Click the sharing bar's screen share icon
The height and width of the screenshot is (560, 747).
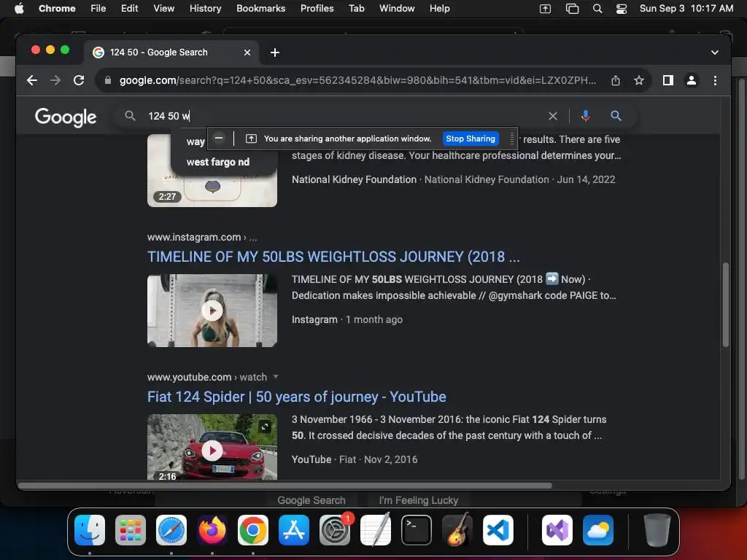pos(251,139)
